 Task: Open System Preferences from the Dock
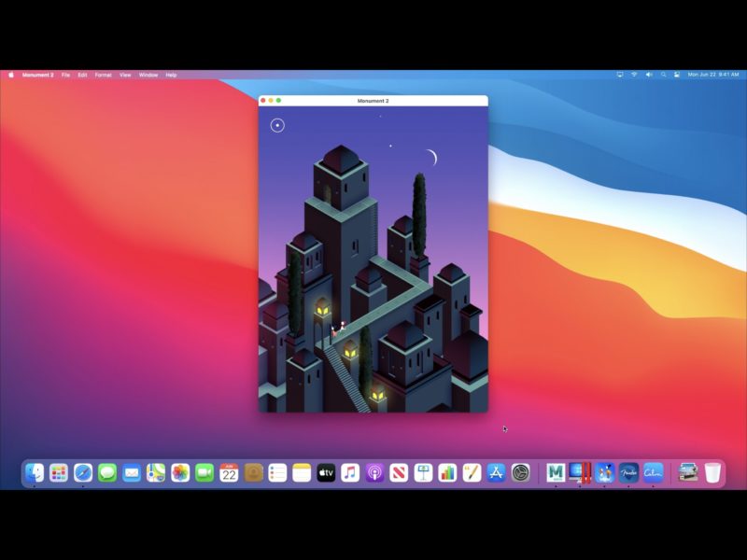tap(520, 473)
